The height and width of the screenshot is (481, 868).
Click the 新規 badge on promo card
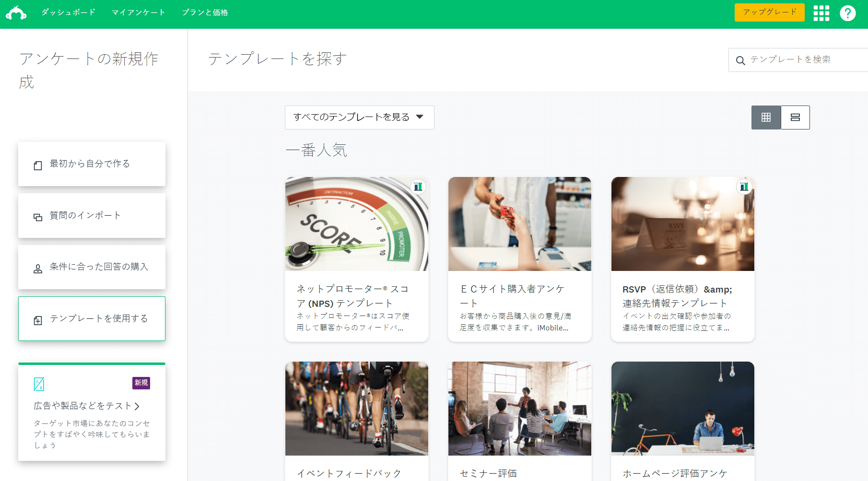pos(141,383)
